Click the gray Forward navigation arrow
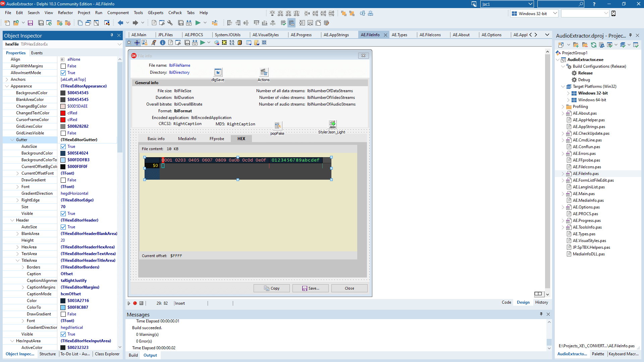 tap(136, 23)
